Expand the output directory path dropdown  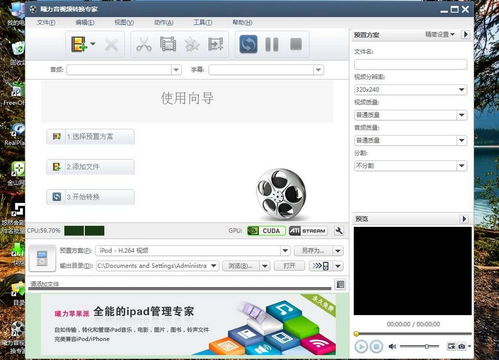(x=214, y=266)
